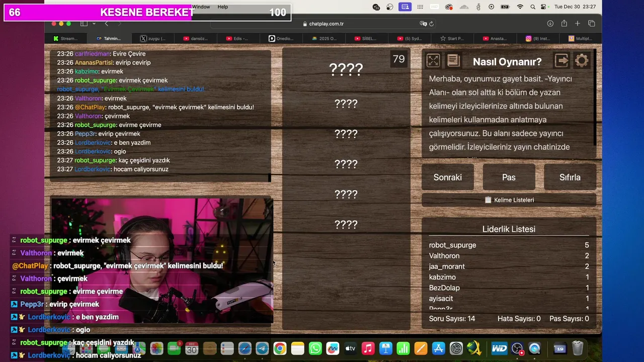The height and width of the screenshot is (362, 644).
Task: Open Trash in the Dock
Action: click(578, 348)
